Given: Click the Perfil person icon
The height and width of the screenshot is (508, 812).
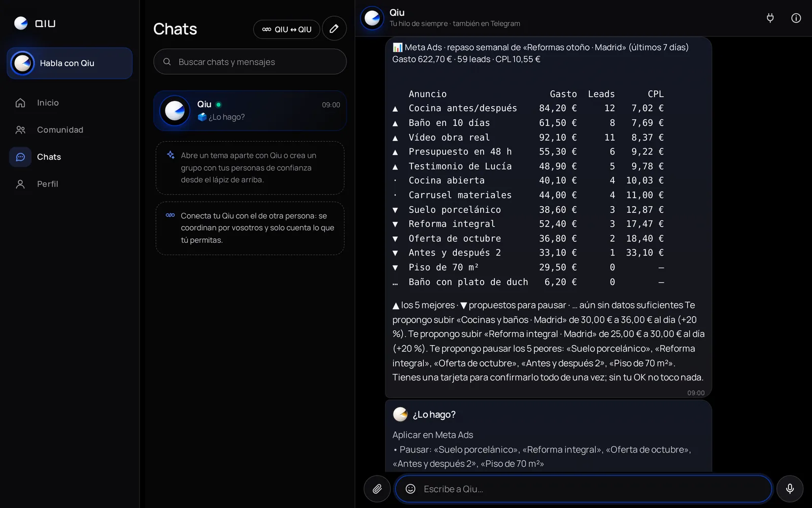Looking at the screenshot, I should click(20, 184).
